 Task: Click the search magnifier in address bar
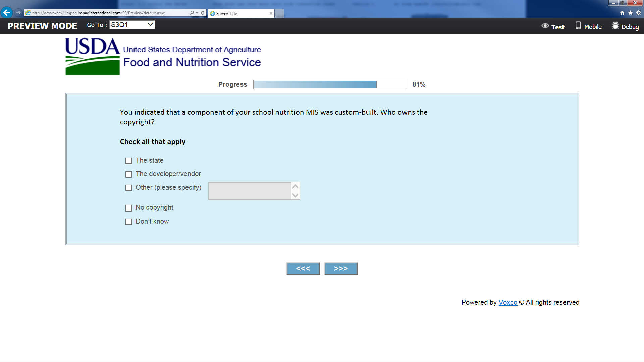click(x=192, y=13)
